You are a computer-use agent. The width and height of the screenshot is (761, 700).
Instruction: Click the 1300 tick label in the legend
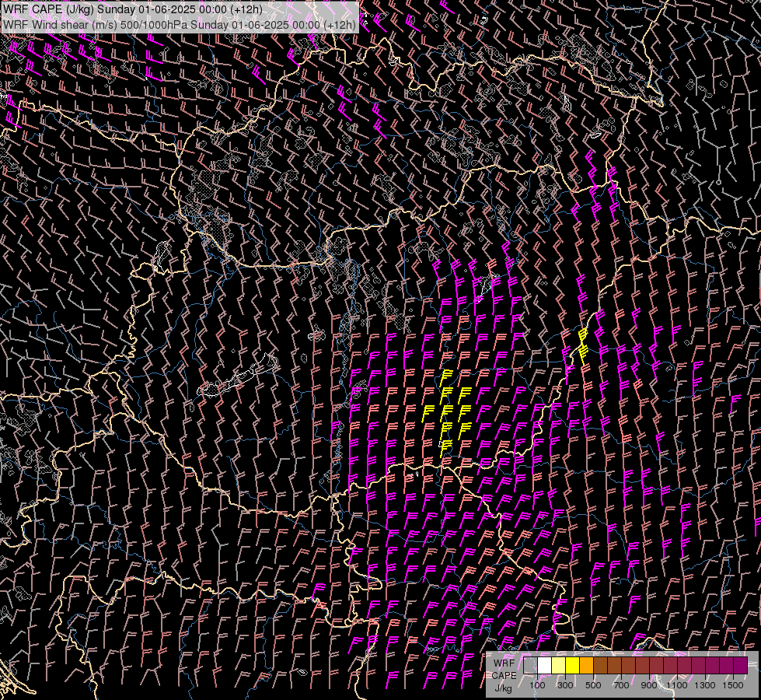(705, 685)
